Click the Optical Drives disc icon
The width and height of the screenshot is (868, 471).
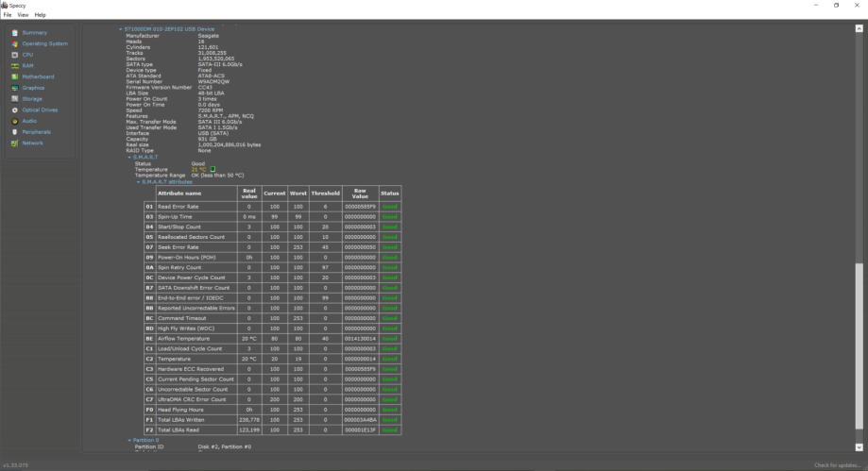point(15,110)
